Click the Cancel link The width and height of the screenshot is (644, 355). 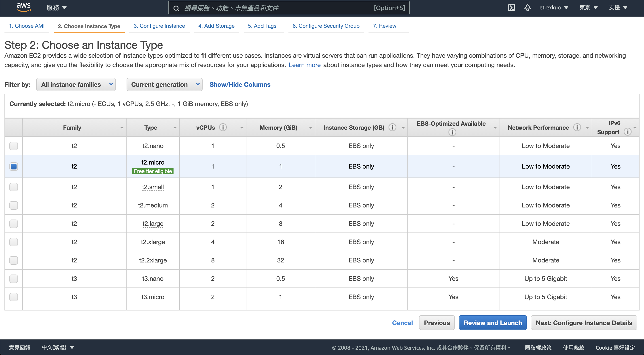pos(402,323)
